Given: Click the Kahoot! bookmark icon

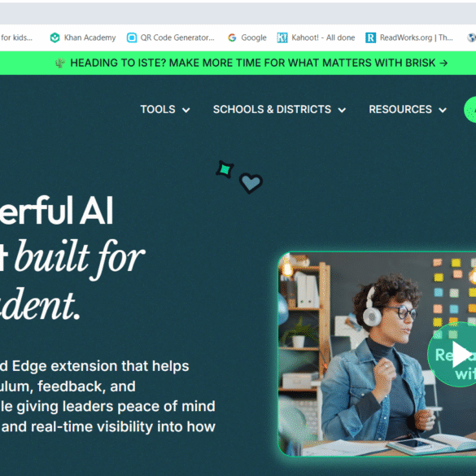Looking at the screenshot, I should 282,37.
